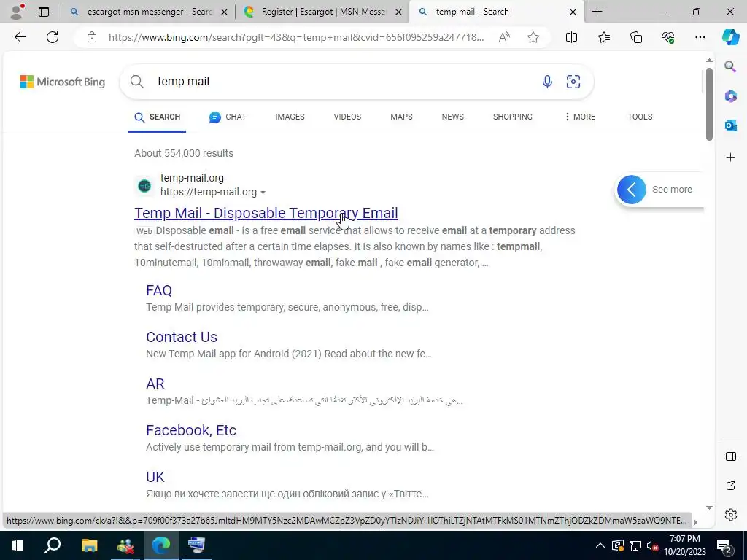
Task: Open the tab actions menu icon
Action: pyautogui.click(x=44, y=12)
